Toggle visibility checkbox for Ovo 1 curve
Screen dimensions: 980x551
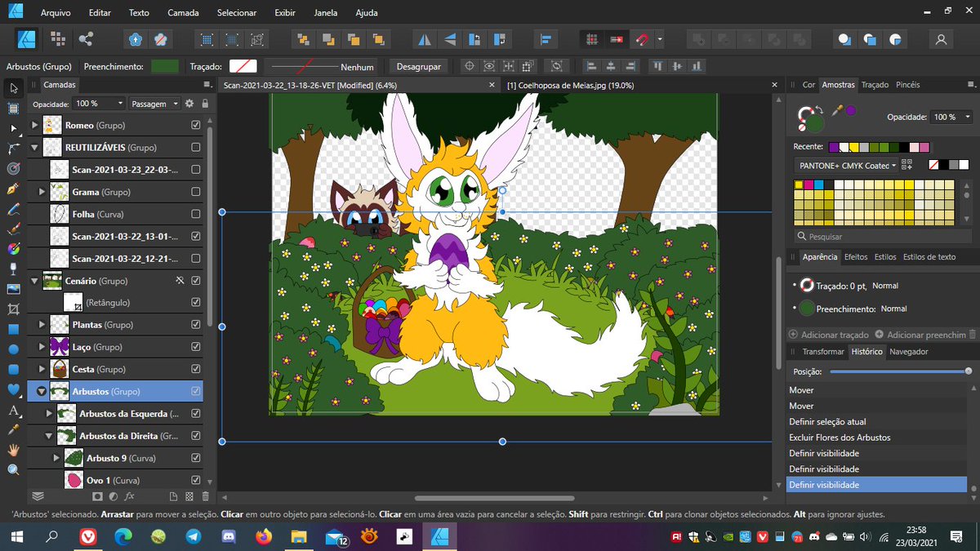point(195,480)
